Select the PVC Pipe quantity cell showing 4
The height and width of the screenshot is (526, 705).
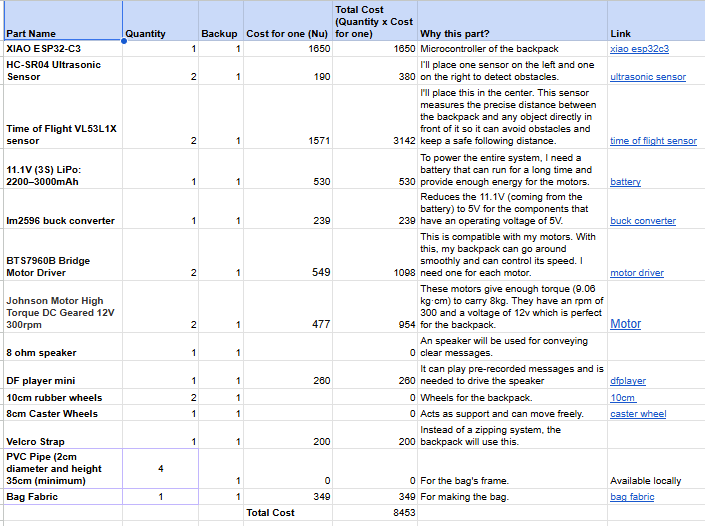pyautogui.click(x=161, y=468)
